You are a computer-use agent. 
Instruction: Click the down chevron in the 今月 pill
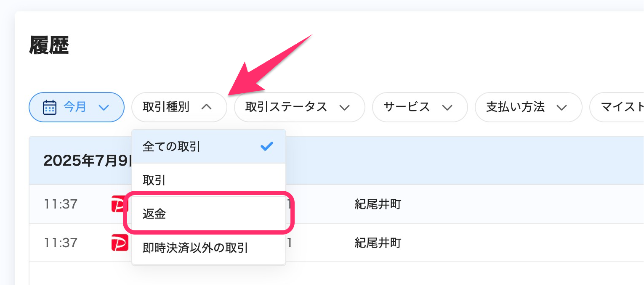[x=104, y=108]
